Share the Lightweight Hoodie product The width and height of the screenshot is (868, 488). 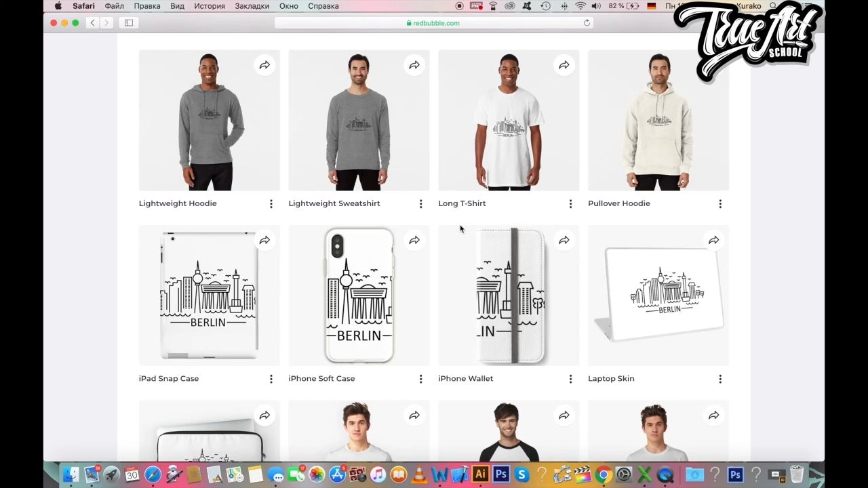click(x=264, y=65)
